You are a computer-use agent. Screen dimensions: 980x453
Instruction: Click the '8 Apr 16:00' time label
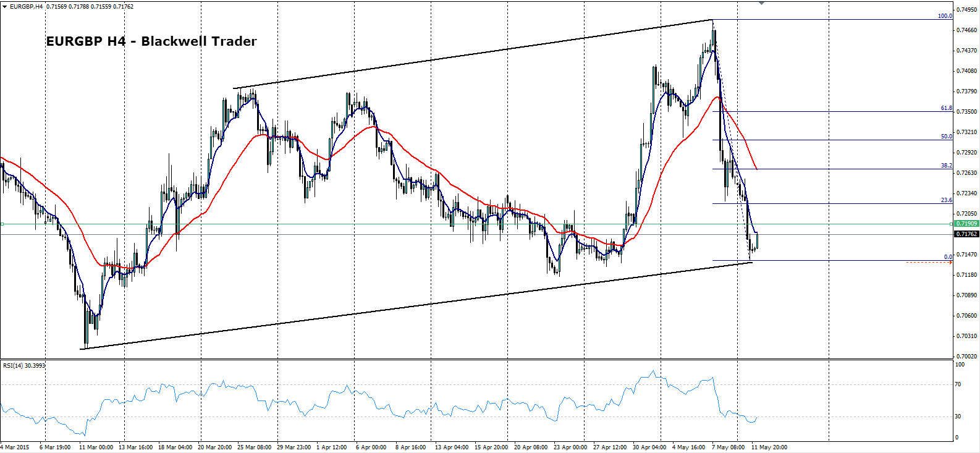(x=411, y=447)
